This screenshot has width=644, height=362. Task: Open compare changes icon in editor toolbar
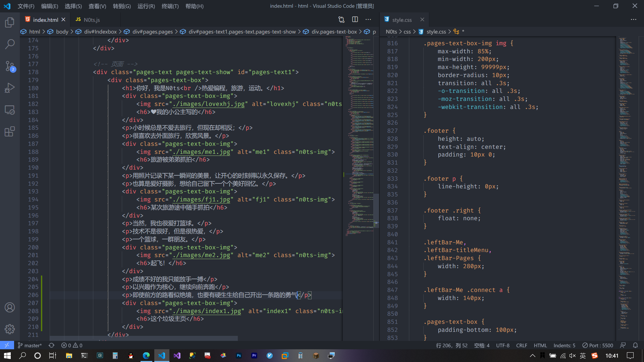pyautogui.click(x=341, y=19)
